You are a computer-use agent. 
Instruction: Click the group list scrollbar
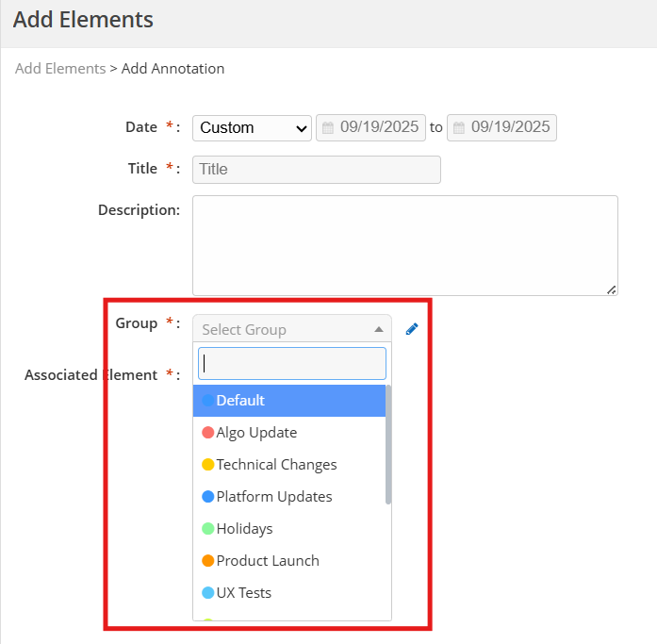coord(388,443)
